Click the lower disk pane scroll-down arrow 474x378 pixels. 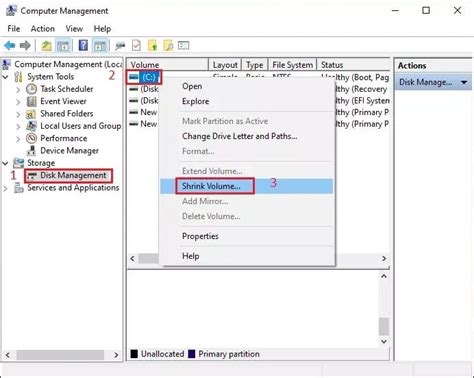tap(384, 341)
